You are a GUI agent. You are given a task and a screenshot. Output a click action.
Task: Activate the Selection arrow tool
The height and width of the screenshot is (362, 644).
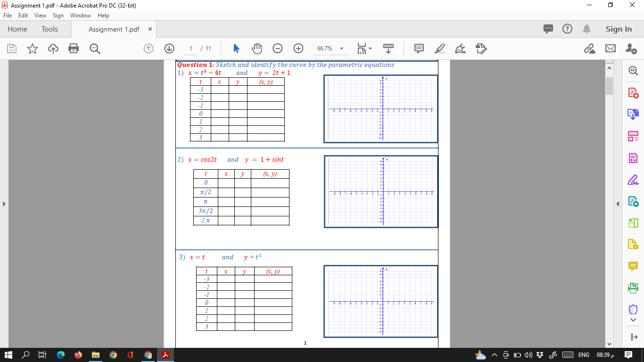coord(236,49)
